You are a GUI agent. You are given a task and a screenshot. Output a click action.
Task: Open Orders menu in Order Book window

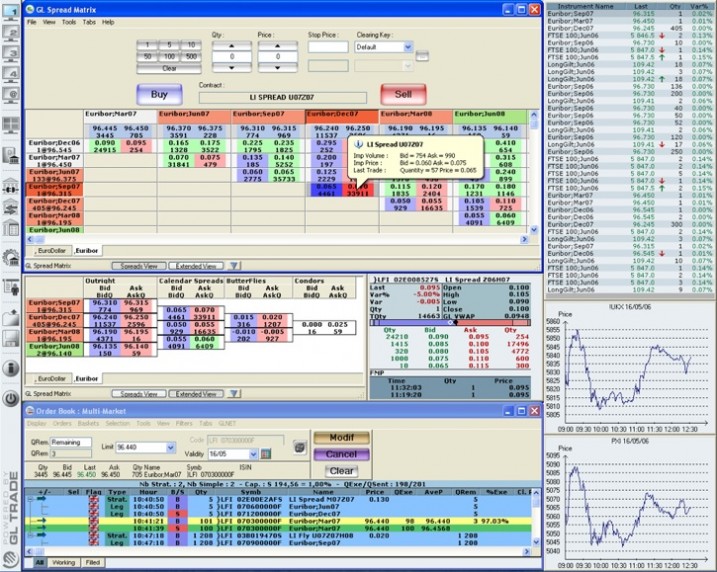(x=62, y=423)
